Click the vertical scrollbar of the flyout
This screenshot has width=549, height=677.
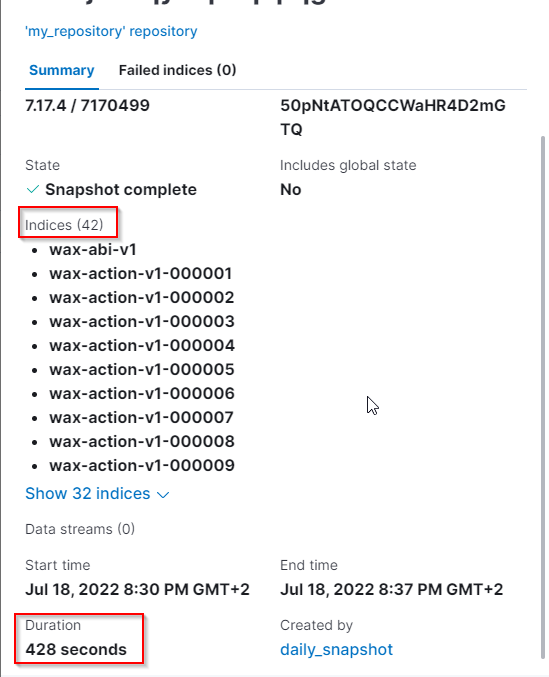point(543,397)
